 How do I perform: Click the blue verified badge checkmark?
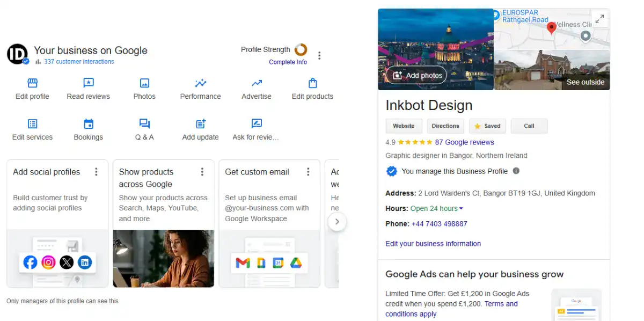tap(392, 171)
